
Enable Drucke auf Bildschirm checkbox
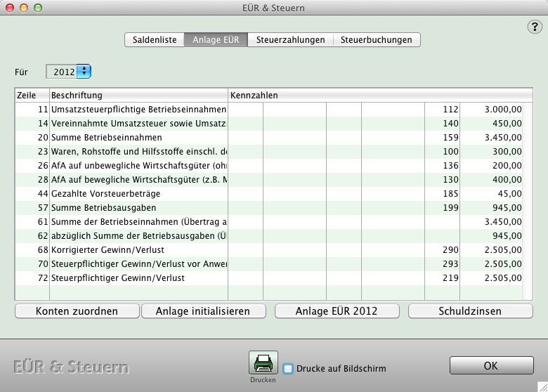(x=288, y=369)
